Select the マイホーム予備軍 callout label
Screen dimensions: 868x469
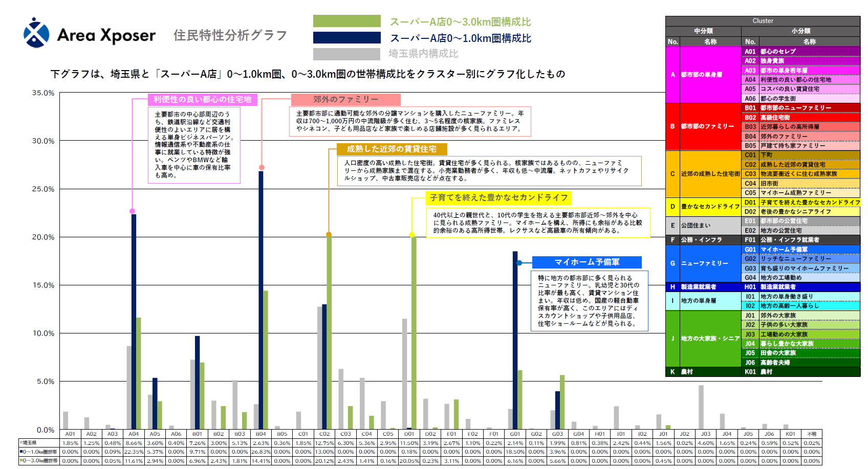[587, 262]
